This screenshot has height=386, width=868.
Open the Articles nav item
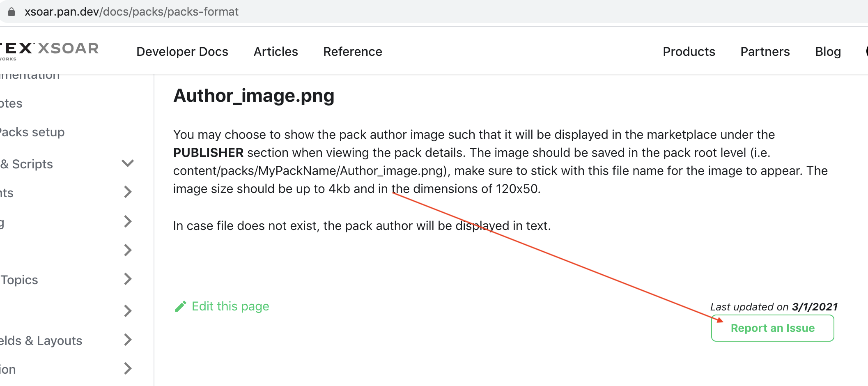pyautogui.click(x=276, y=52)
